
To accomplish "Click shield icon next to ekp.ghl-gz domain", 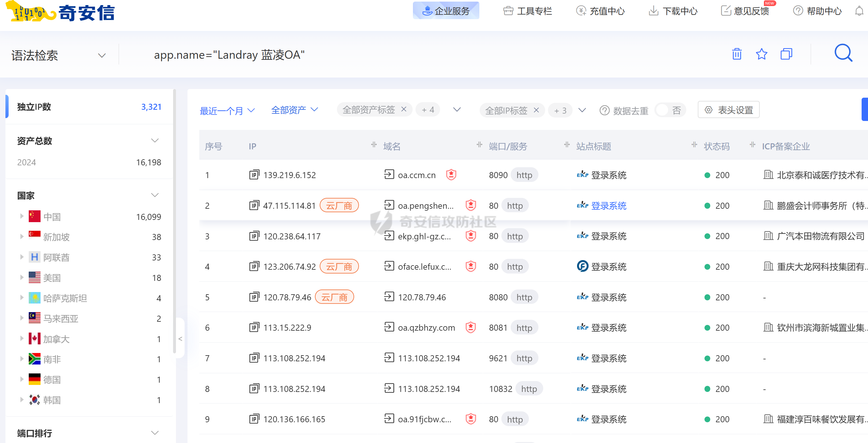I will point(470,236).
